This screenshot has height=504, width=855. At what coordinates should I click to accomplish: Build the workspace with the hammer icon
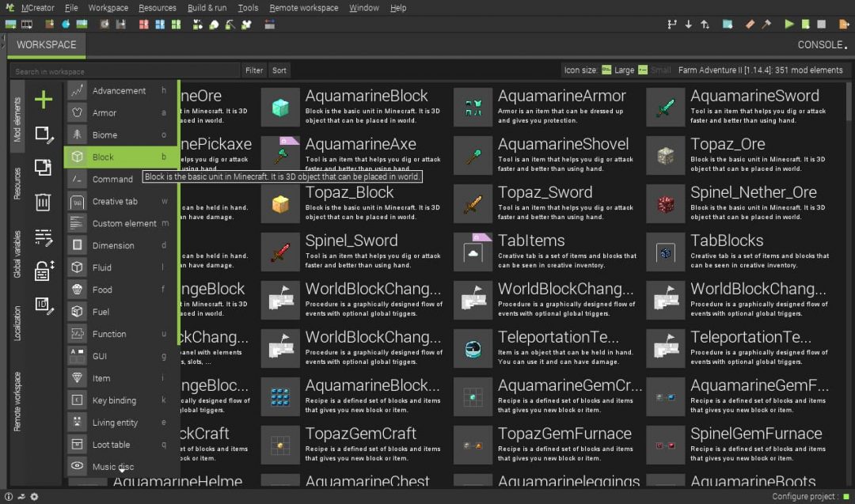click(766, 25)
